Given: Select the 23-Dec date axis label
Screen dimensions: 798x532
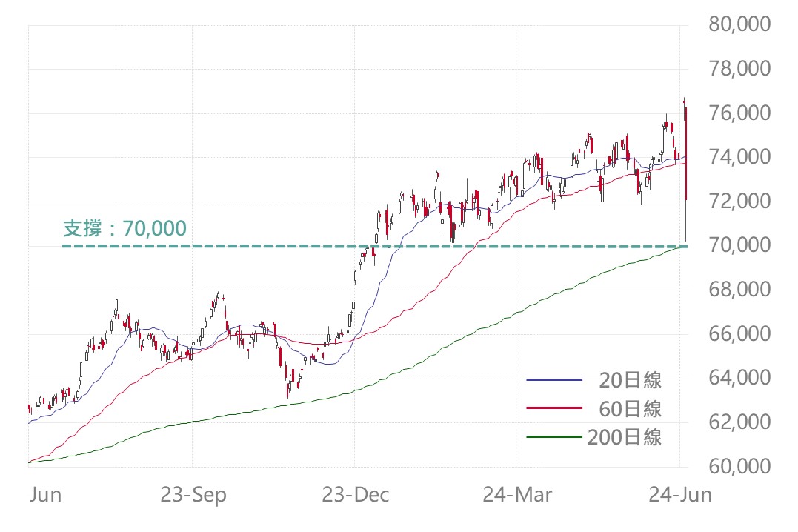Looking at the screenshot, I should pos(354,495).
